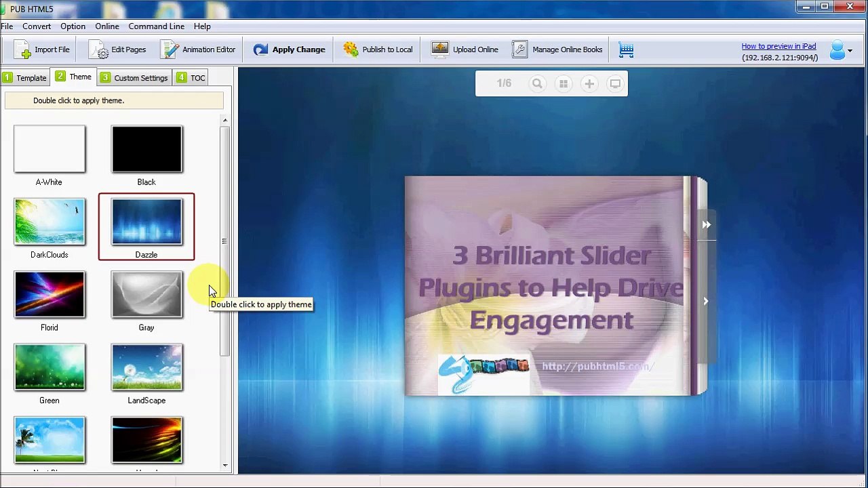
Task: Expand the user account dropdown arrow
Action: (x=850, y=51)
